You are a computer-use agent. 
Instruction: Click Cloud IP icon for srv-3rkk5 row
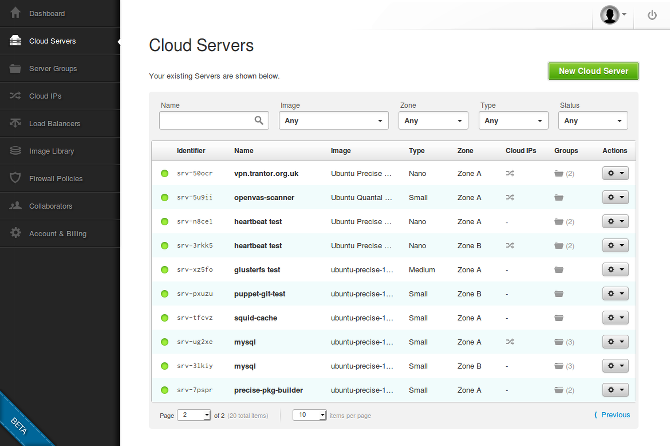point(510,246)
